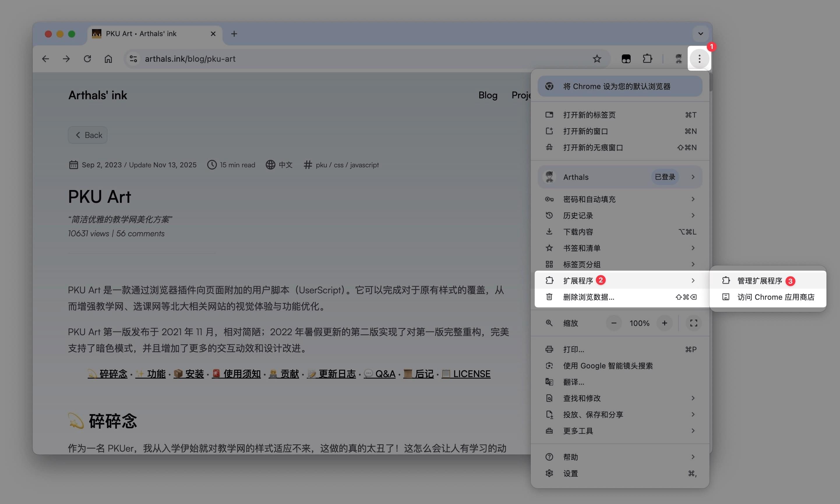Image resolution: width=840 pixels, height=504 pixels.
Task: Click the three-dot Chrome menu button
Action: coord(699,59)
